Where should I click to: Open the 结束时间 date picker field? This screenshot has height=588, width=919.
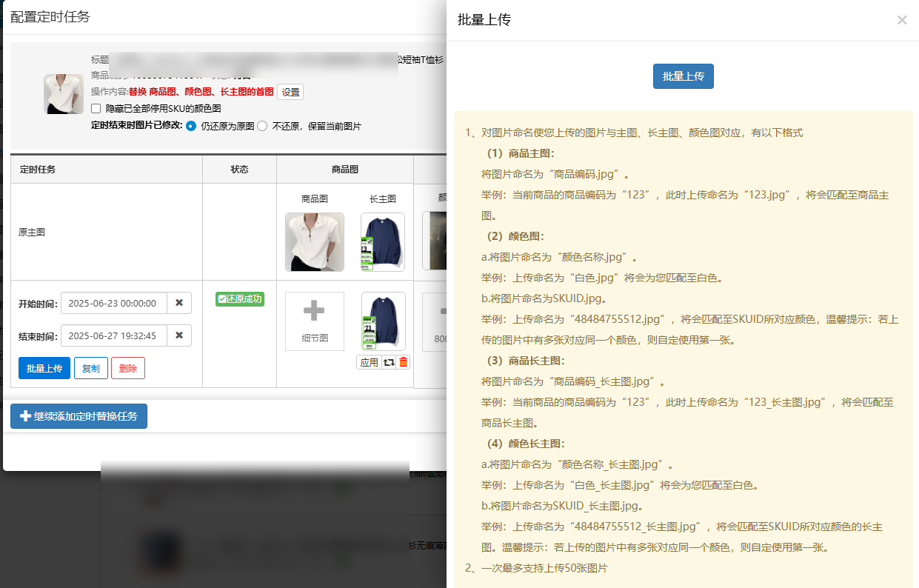click(113, 335)
